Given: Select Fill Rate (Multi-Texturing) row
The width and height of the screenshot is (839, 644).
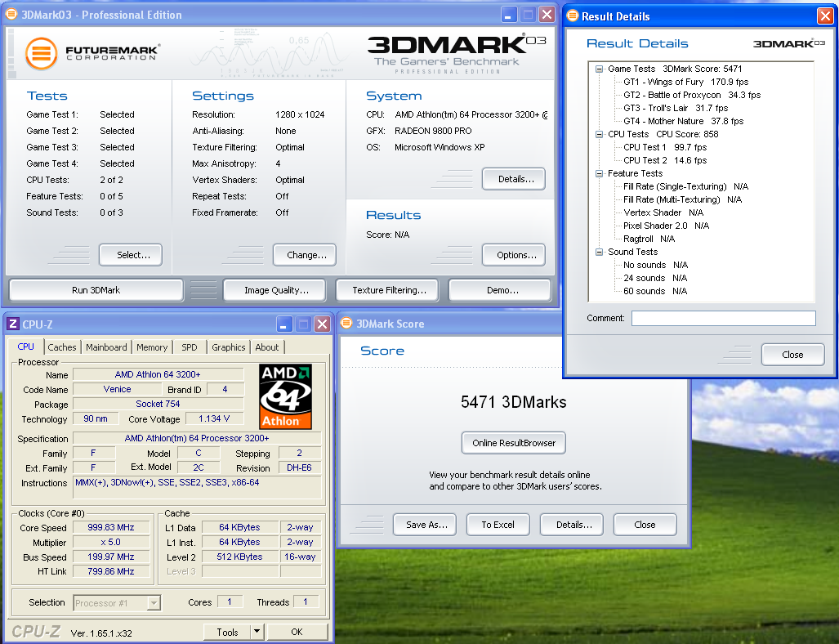Looking at the screenshot, I should click(x=682, y=199).
